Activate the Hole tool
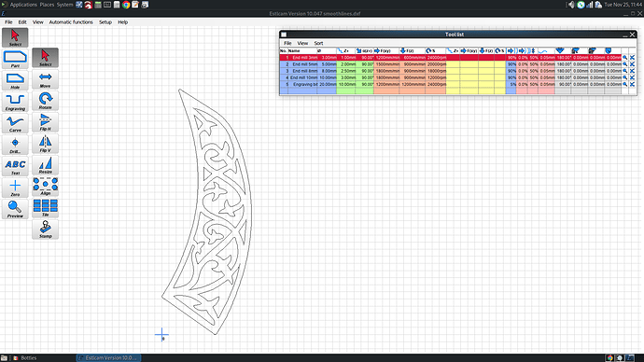Viewport: 644px width, 362px height. tap(15, 80)
